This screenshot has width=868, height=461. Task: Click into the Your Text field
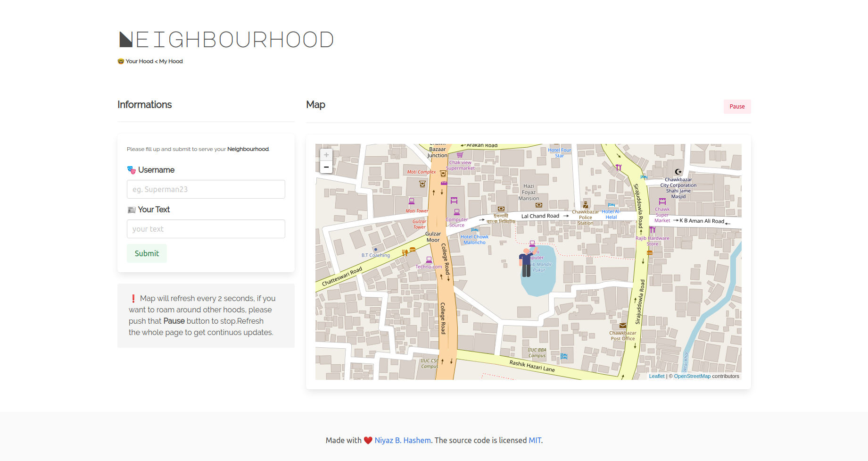click(206, 229)
